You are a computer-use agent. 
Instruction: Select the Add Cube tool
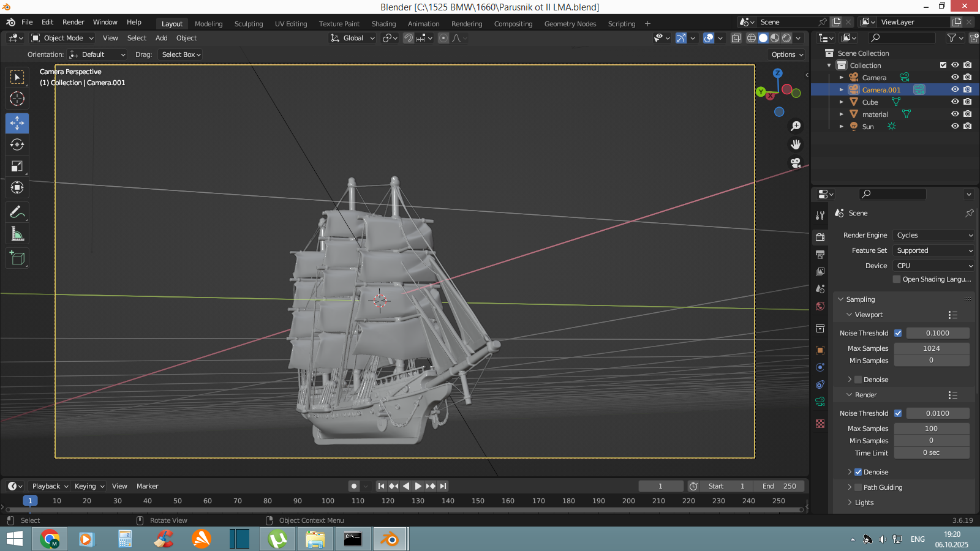point(17,258)
